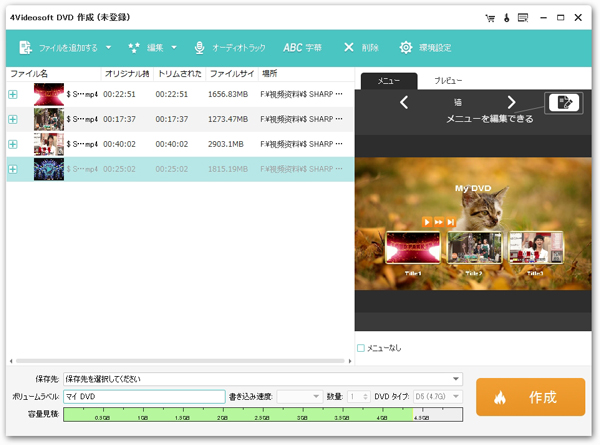
Task: Click the Title1 thumbnail in menu preview
Action: [413, 248]
